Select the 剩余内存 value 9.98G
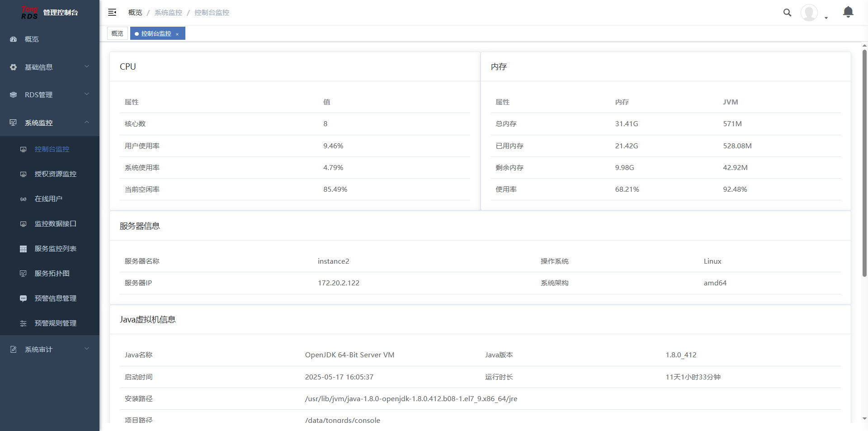This screenshot has width=868, height=431. [624, 168]
